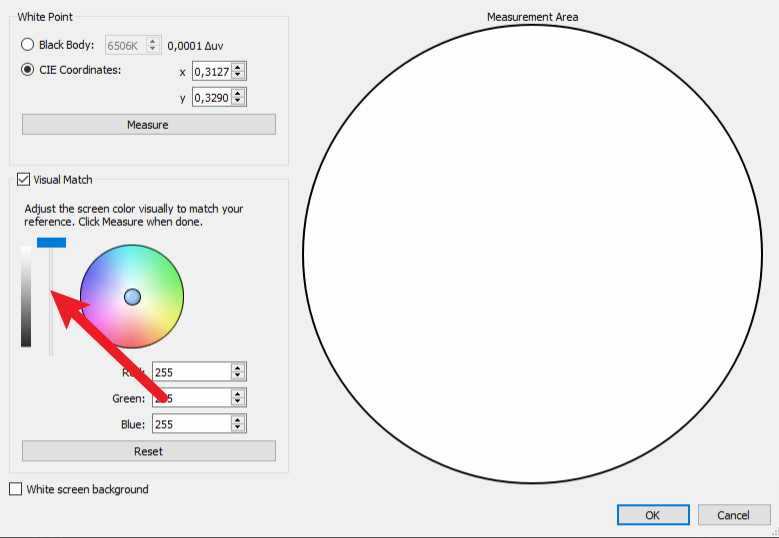Image resolution: width=779 pixels, height=538 pixels.
Task: Click inside the CIE x input field
Action: [x=210, y=71]
